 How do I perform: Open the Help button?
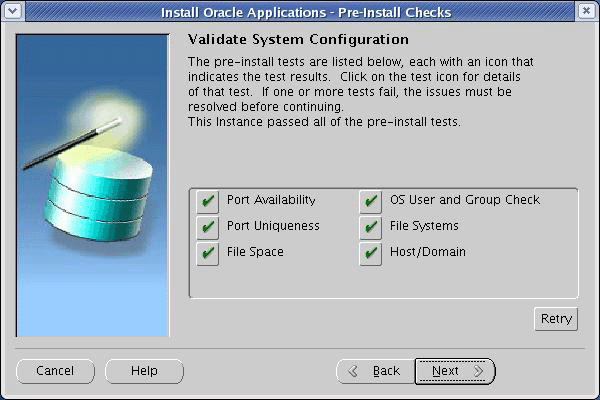tap(144, 371)
